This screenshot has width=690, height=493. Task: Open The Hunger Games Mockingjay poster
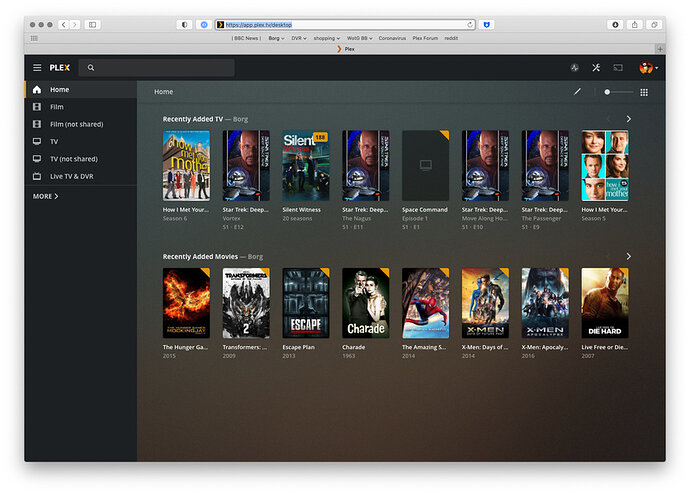click(186, 303)
